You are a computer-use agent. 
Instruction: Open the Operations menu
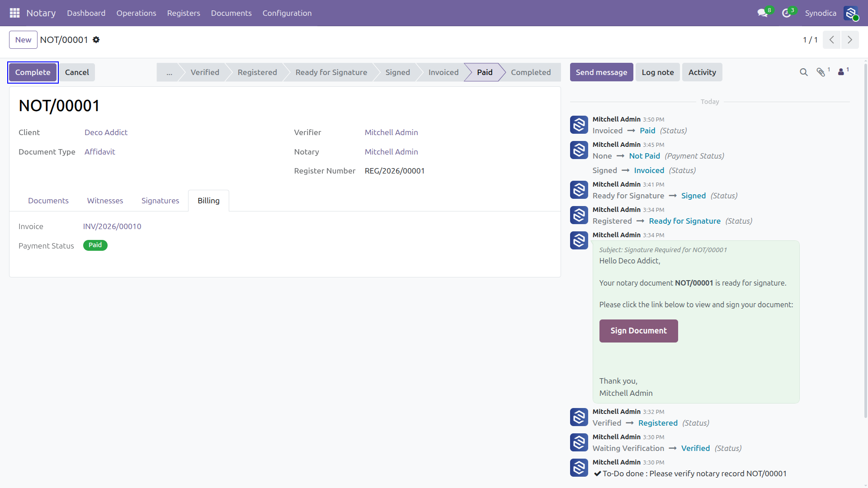(136, 13)
